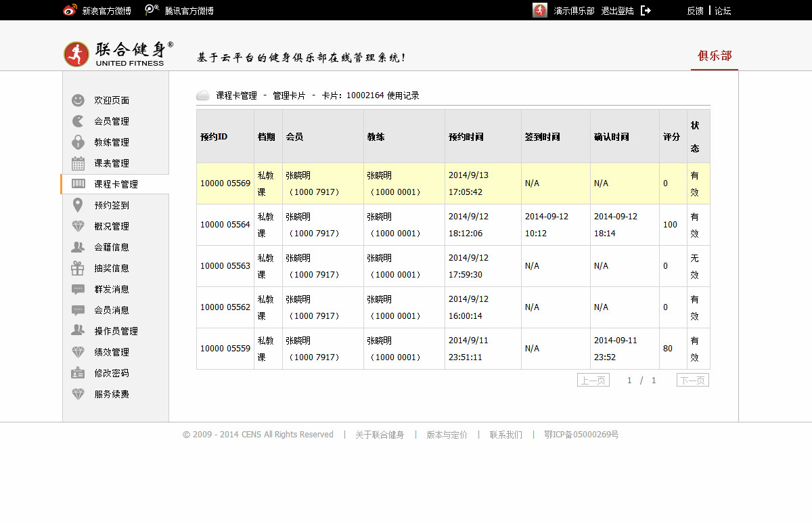Click 管理卡片 in the breadcrumb
Image resolution: width=812 pixels, height=524 pixels.
(x=289, y=95)
